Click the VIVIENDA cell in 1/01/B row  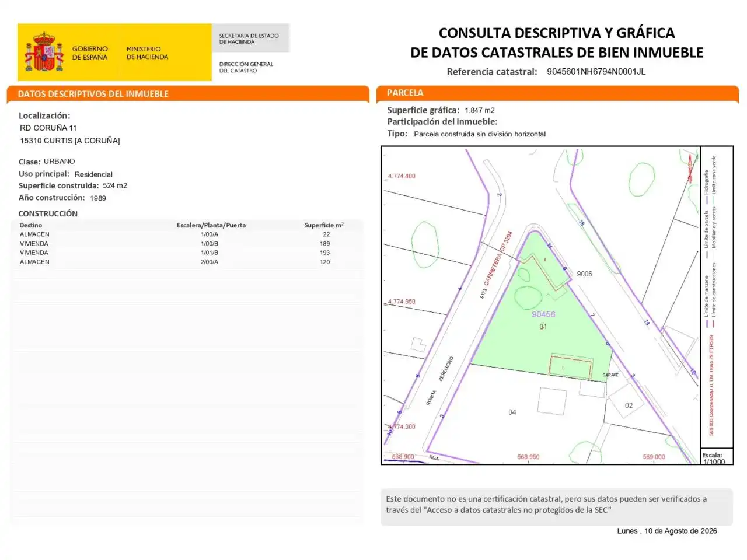(34, 253)
